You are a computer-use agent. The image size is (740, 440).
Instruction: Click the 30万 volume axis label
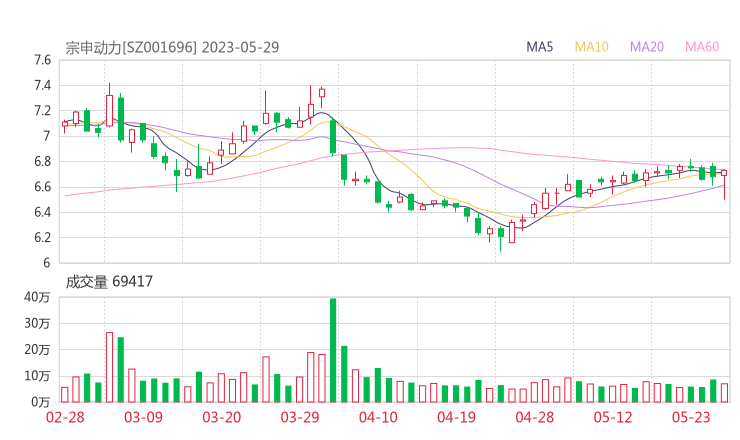[37, 323]
